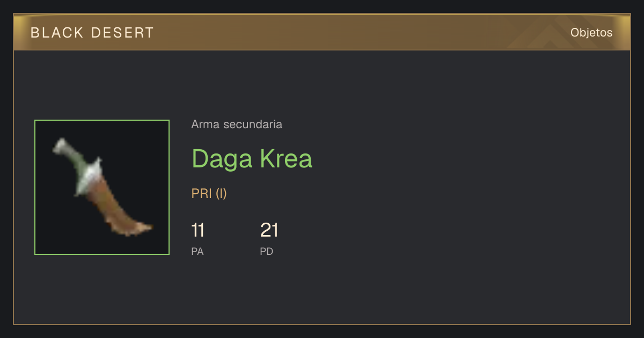Click the word BLACK in the header
644x338 pixels.
(x=57, y=33)
